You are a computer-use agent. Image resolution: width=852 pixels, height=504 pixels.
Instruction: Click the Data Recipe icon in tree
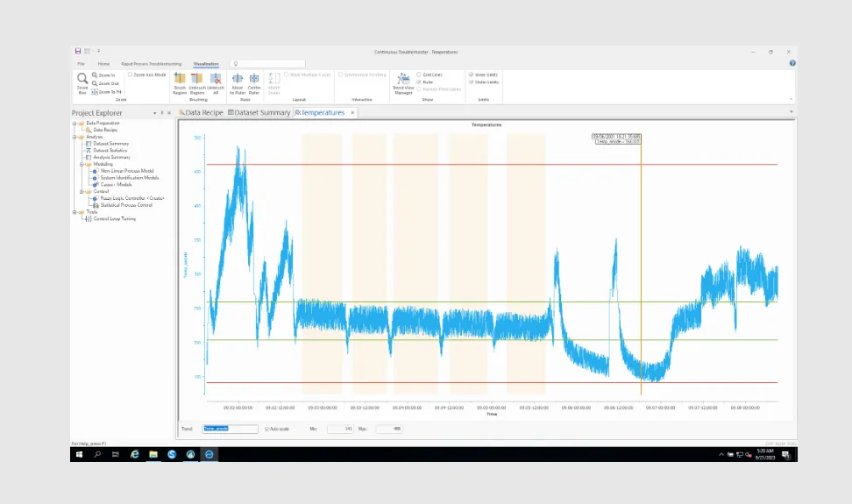[89, 130]
